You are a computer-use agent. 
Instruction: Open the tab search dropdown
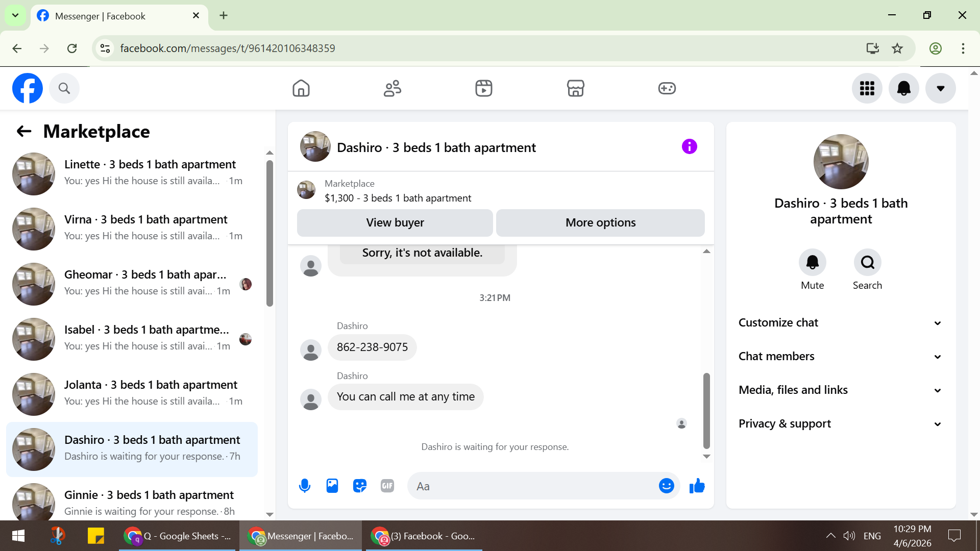[x=15, y=15]
